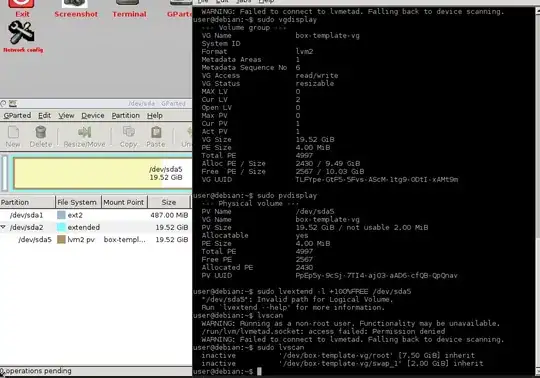This screenshot has width=540, height=378.
Task: Collapse the /dev/sda2 extended partition tree
Action: coord(3,227)
